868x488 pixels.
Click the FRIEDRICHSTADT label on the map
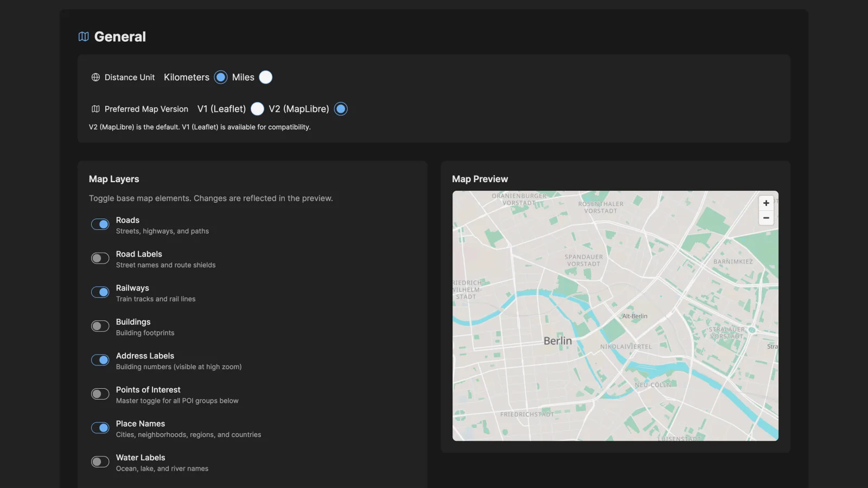tap(527, 414)
